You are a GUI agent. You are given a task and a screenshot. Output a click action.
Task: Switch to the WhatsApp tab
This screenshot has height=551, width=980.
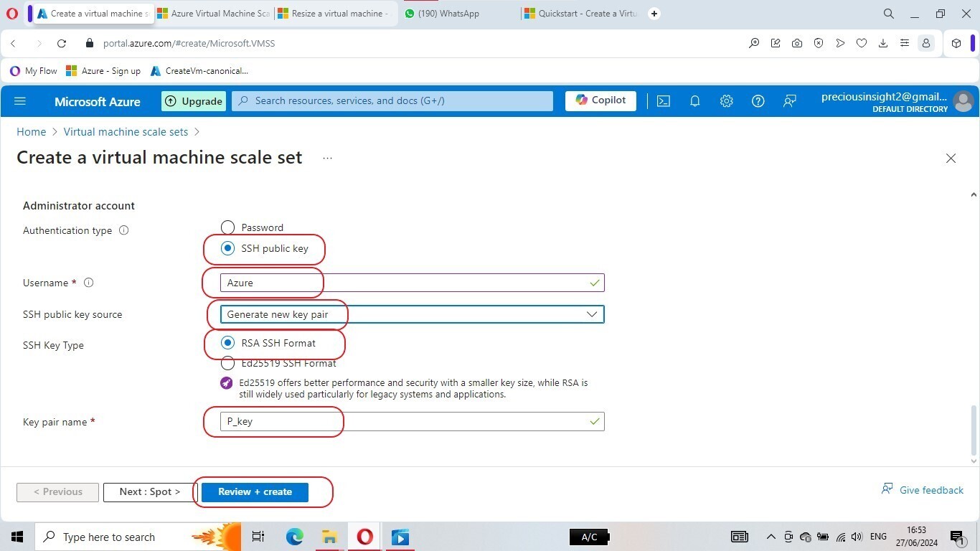click(x=459, y=14)
